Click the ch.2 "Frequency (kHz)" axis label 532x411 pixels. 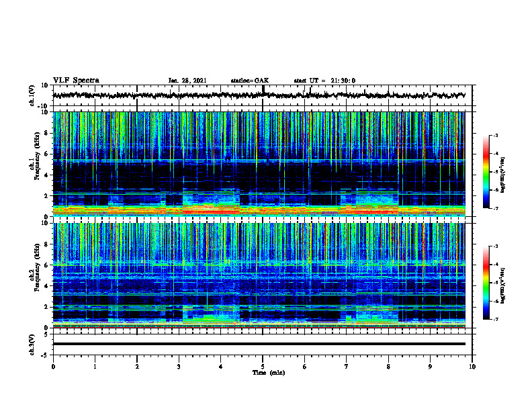(36, 267)
